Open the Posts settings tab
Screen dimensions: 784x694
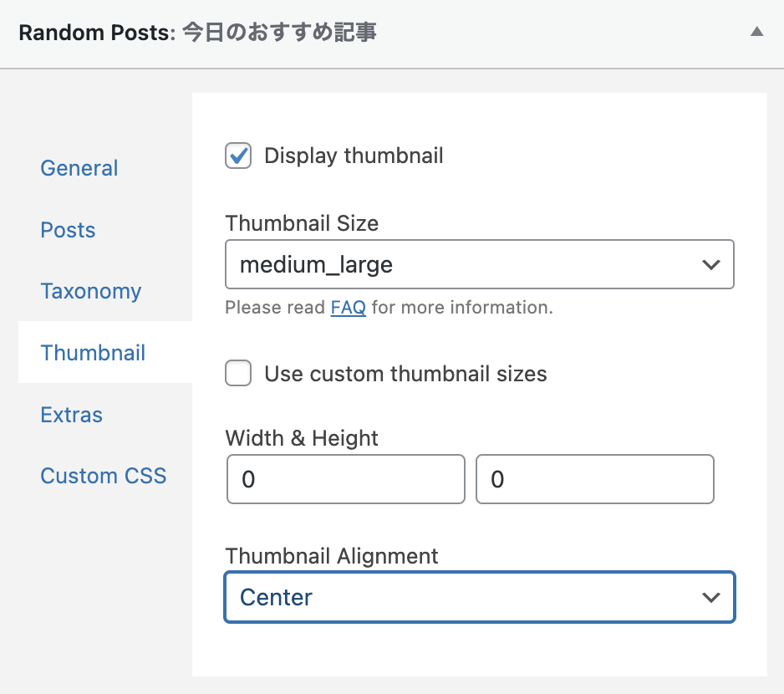[x=68, y=230]
